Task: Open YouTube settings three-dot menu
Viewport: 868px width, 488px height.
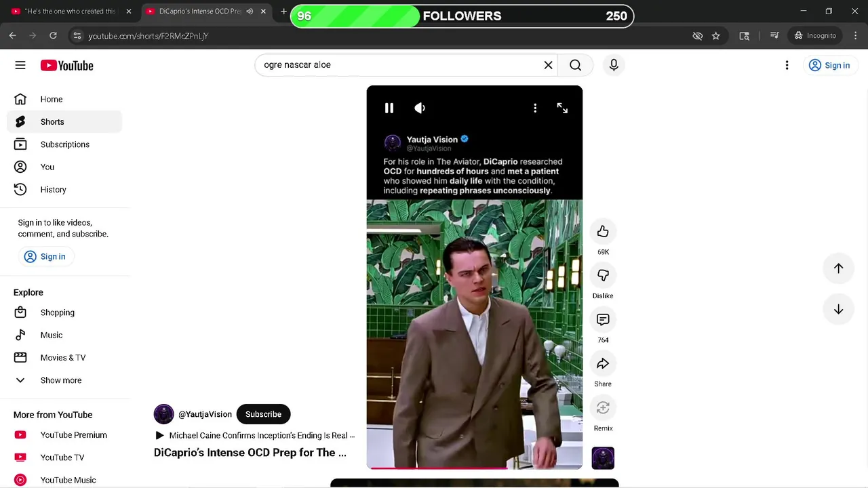Action: 787,65
